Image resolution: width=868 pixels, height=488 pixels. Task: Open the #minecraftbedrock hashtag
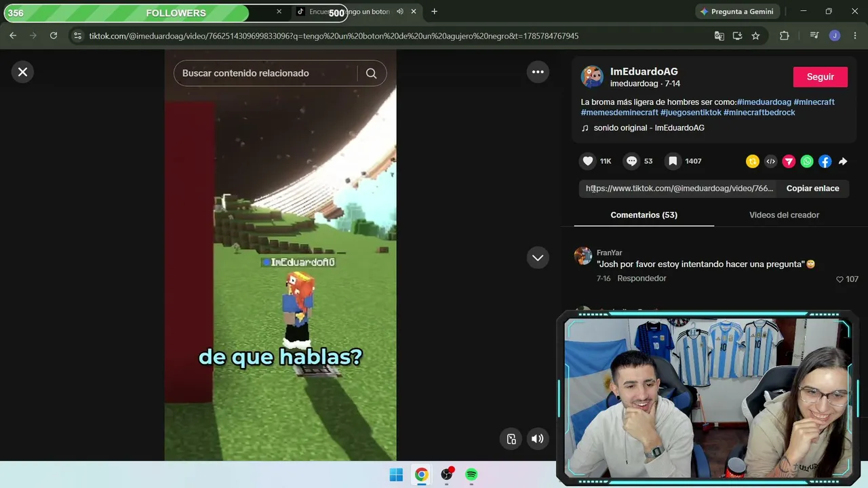pos(759,113)
